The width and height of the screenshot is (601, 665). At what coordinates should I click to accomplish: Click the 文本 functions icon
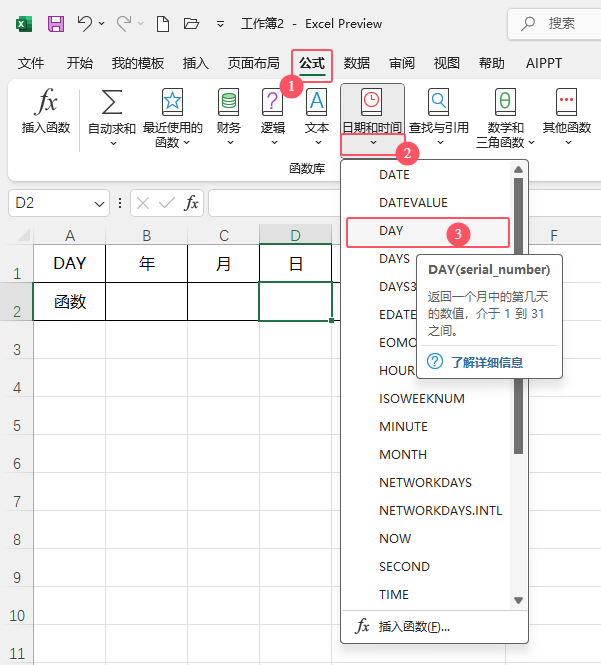pyautogui.click(x=316, y=102)
